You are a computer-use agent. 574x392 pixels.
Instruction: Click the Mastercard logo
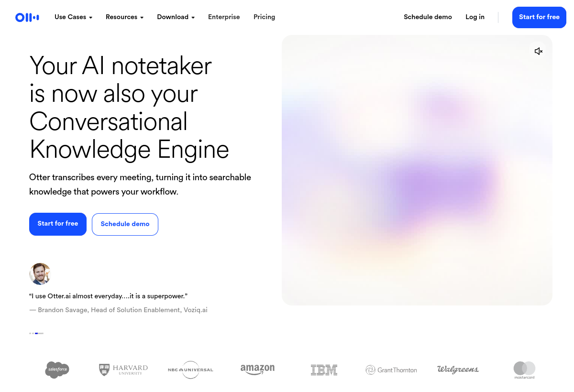(x=524, y=370)
